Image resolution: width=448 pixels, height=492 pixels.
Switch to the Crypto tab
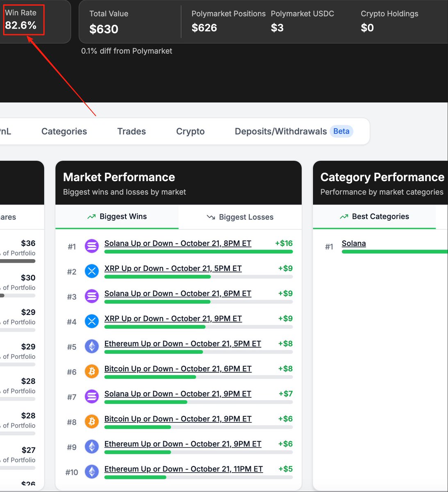190,131
